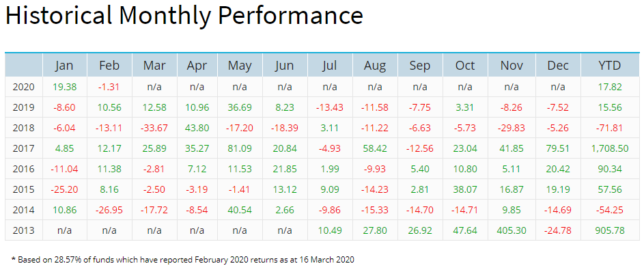This screenshot has width=644, height=268.
Task: Click the Dec column header
Action: [x=558, y=66]
